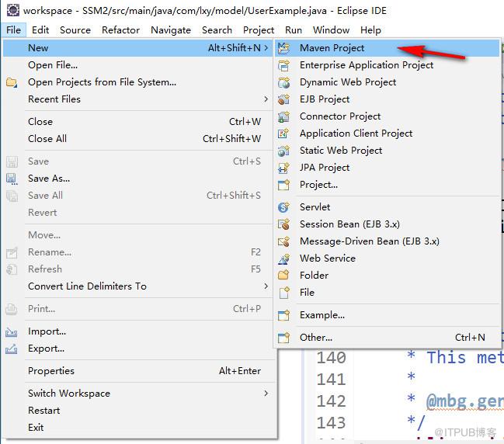The width and height of the screenshot is (504, 444).
Task: Choose Open File... from File menu
Action: coord(137,65)
